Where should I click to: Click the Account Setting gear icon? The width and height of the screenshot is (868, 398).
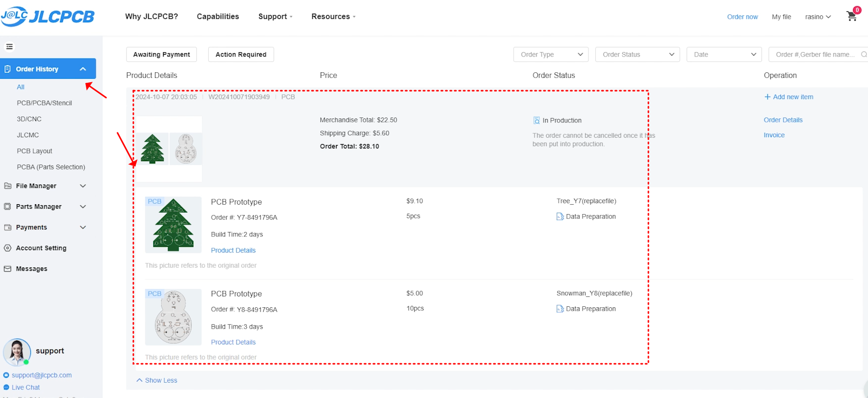7,248
